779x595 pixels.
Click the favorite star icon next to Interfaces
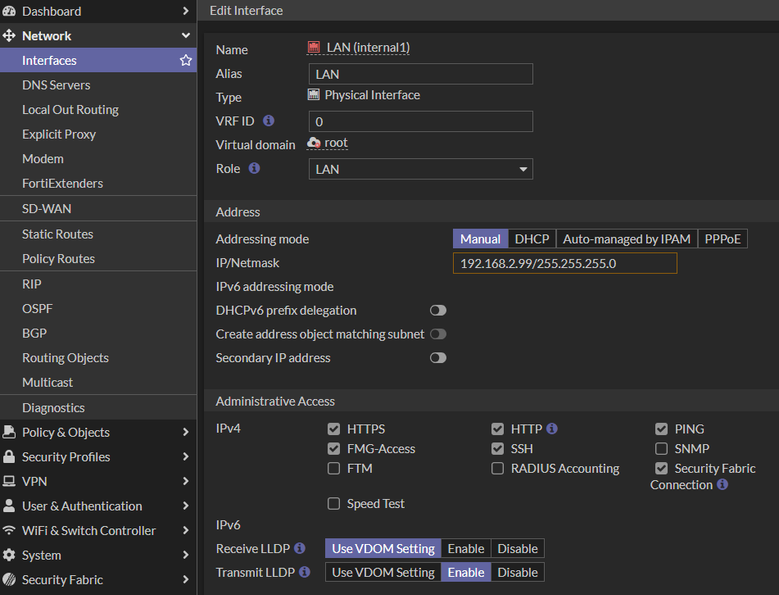pyautogui.click(x=186, y=61)
